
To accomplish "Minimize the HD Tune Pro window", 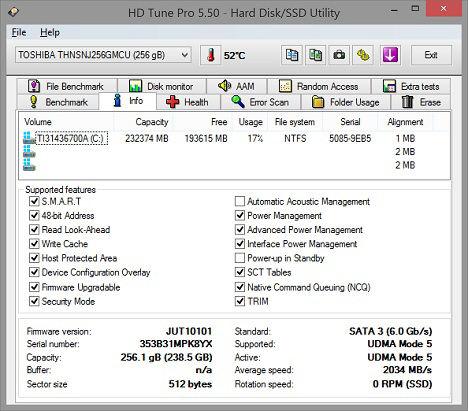I will [394, 10].
